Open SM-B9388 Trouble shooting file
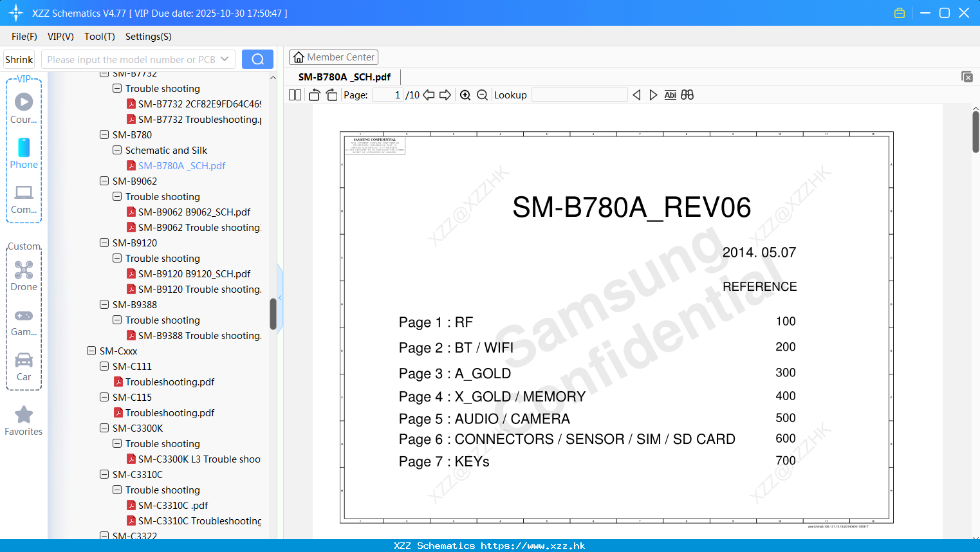 tap(194, 335)
